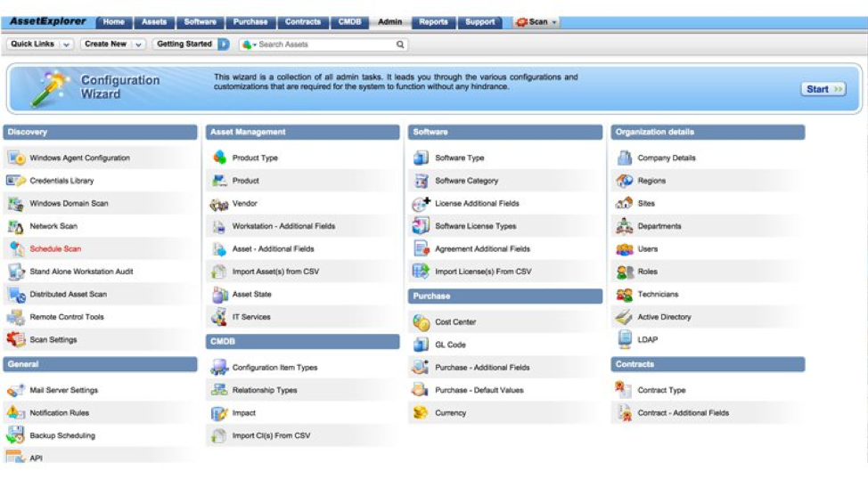Click the Credentials Library icon
Viewport: 868px width, 487px height.
(16, 181)
